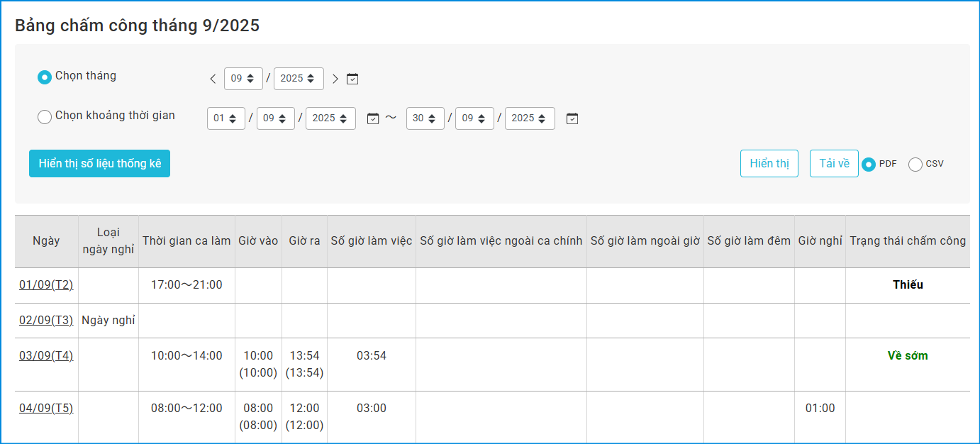Open end day dropdown showing 30

[425, 118]
